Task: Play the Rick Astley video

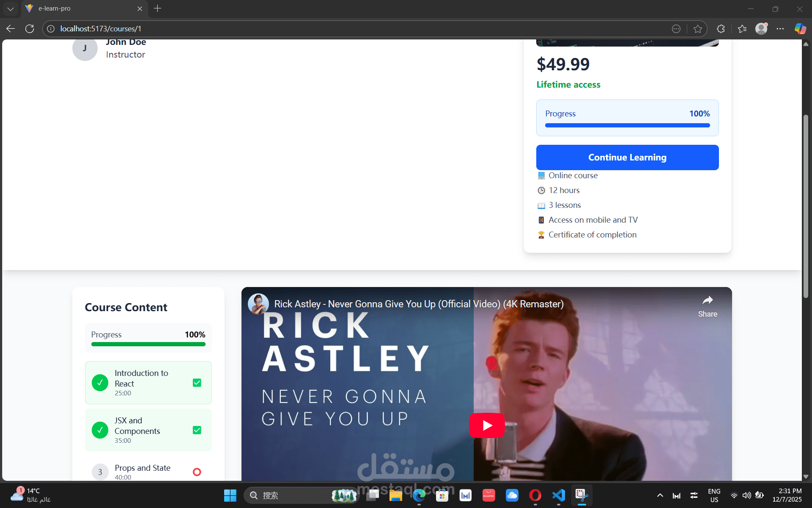Action: click(x=487, y=425)
